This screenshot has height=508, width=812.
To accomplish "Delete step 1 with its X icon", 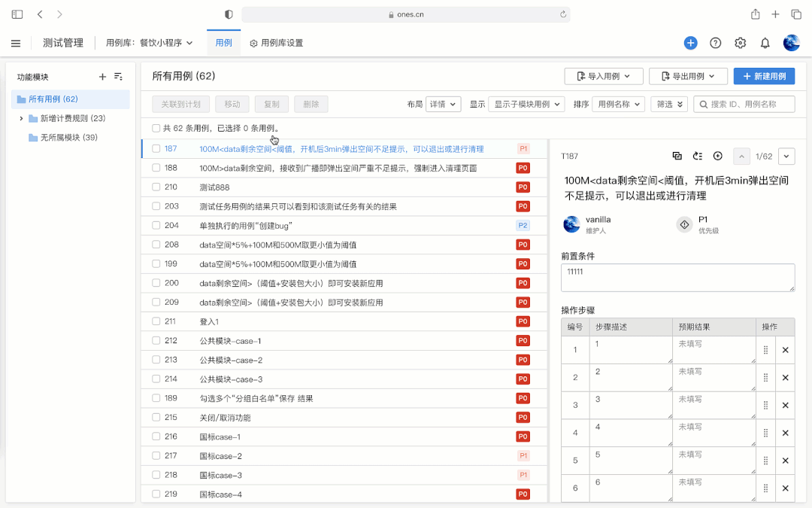I will (x=785, y=350).
